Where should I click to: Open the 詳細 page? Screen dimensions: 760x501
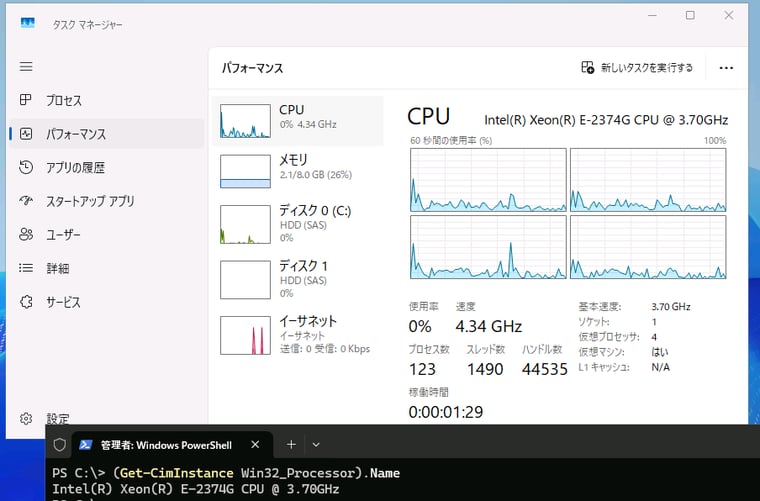click(x=107, y=268)
